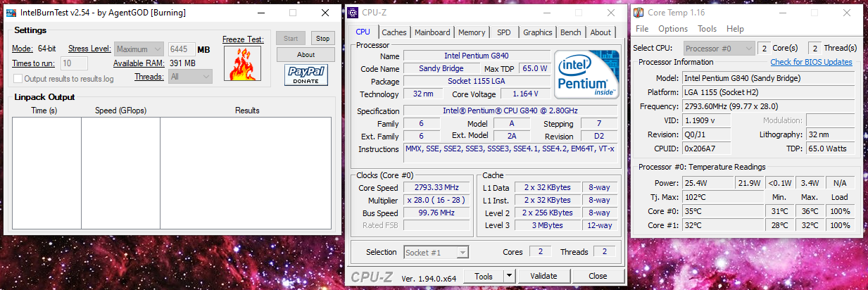Click the Code Name value Sandy Bridge
The height and width of the screenshot is (290, 868).
click(441, 68)
